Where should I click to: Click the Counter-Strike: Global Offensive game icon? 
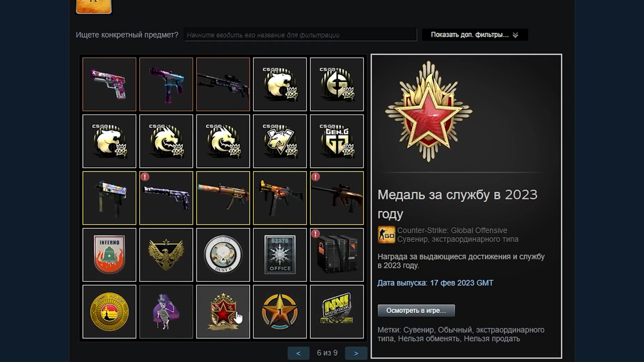(386, 235)
